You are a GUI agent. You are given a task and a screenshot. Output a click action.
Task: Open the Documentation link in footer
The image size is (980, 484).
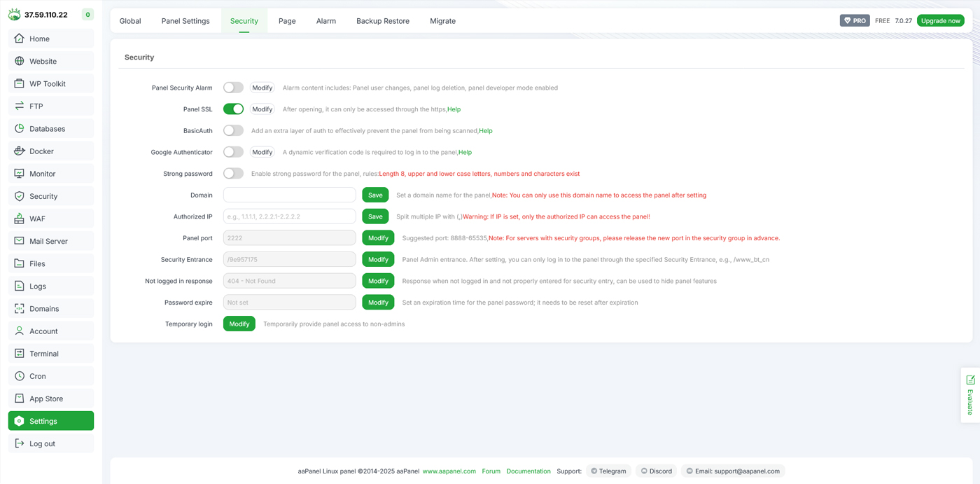528,471
